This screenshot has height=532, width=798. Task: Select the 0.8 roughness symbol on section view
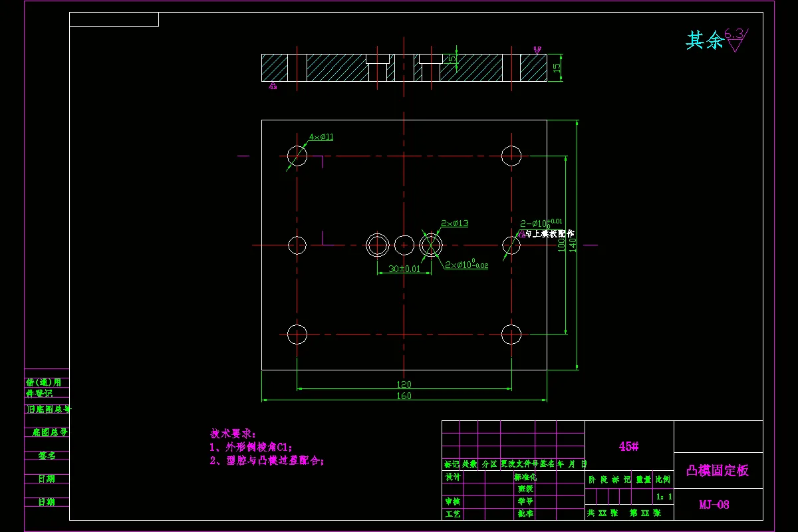pyautogui.click(x=537, y=49)
